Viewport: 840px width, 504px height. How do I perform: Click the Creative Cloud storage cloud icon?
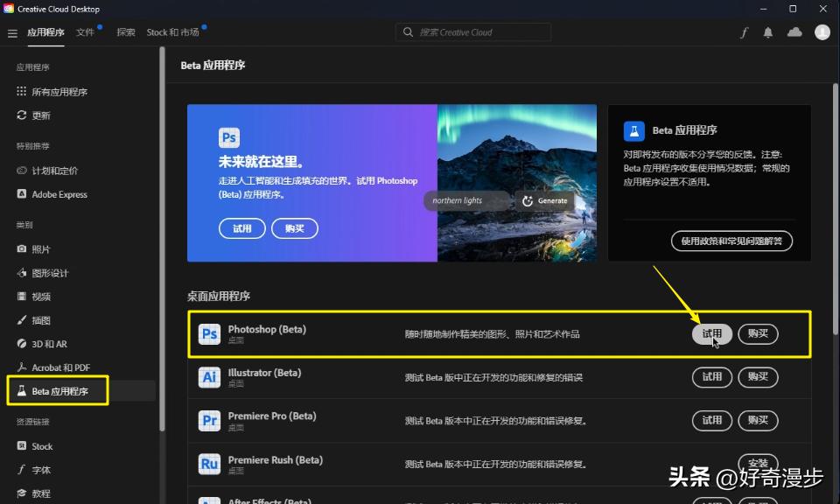point(793,31)
